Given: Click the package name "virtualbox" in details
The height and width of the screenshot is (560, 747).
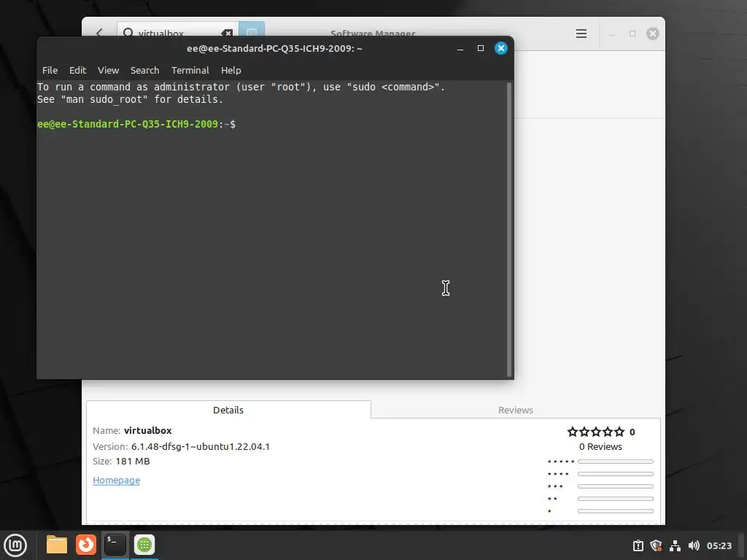Looking at the screenshot, I should pos(147,430).
